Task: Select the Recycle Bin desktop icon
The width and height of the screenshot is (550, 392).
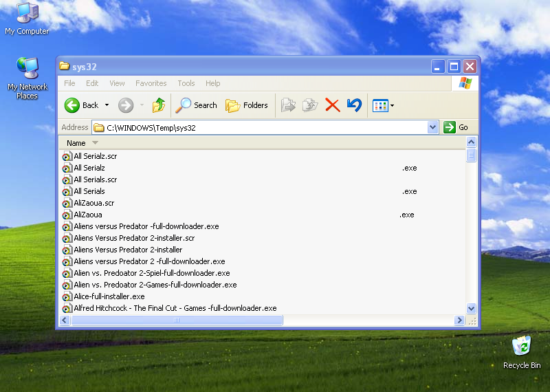Action: [522, 352]
